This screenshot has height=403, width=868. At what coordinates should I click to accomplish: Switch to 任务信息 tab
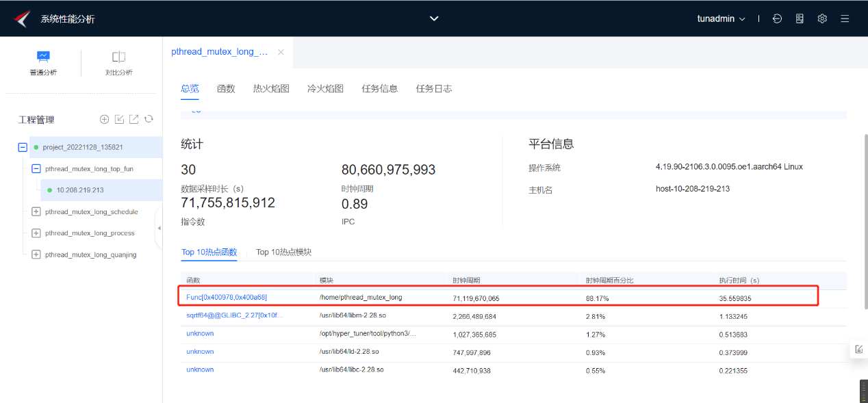pyautogui.click(x=379, y=88)
